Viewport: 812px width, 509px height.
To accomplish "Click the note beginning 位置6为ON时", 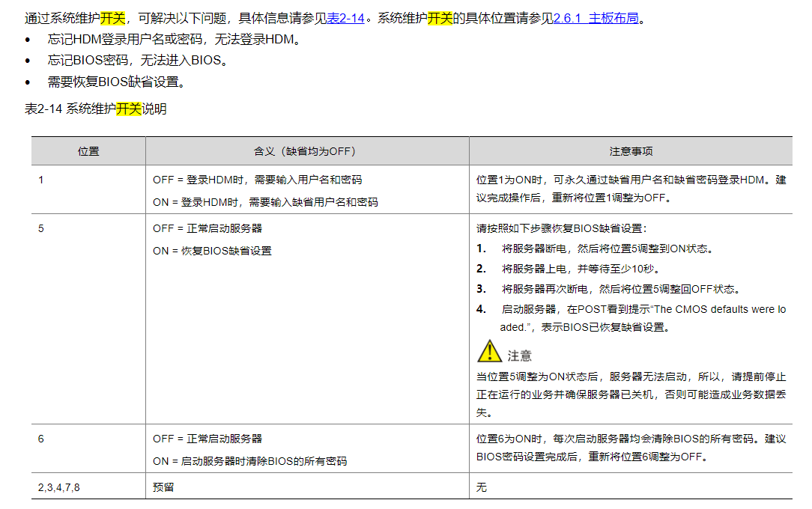I will click(x=631, y=448).
